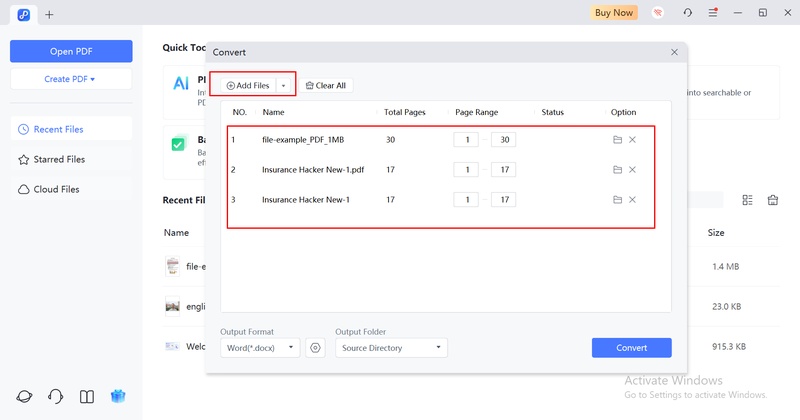Click the planet icon in the sidebar's bottom row
Image resolution: width=800 pixels, height=420 pixels.
click(24, 396)
